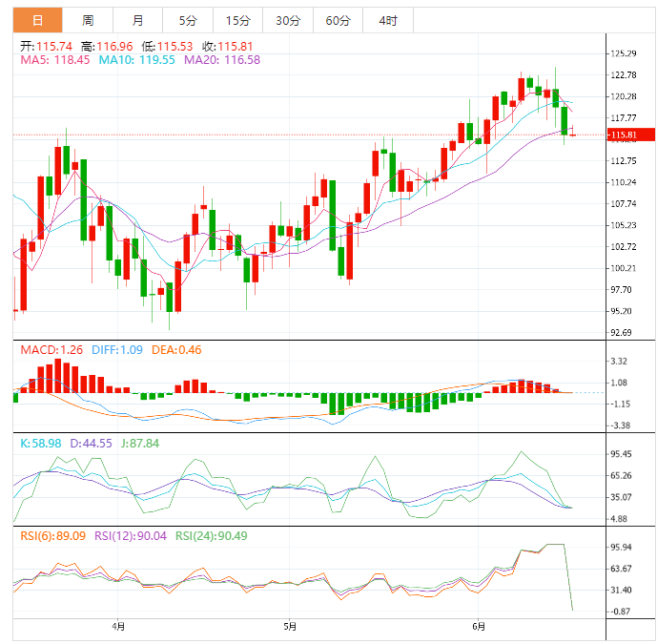657x644 pixels.
Task: Click the DEA:0.46 indicator label
Action: click(x=176, y=350)
